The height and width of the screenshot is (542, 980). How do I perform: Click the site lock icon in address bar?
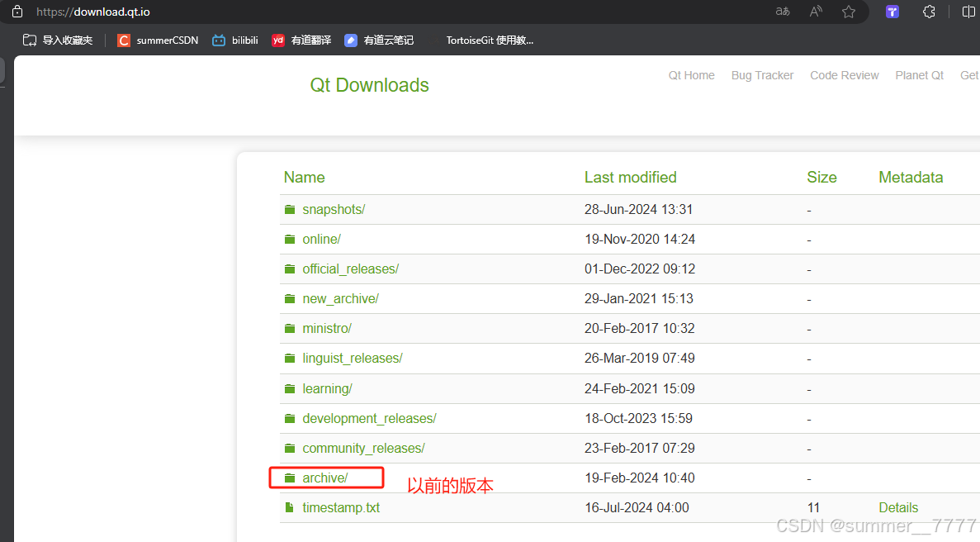[x=17, y=12]
